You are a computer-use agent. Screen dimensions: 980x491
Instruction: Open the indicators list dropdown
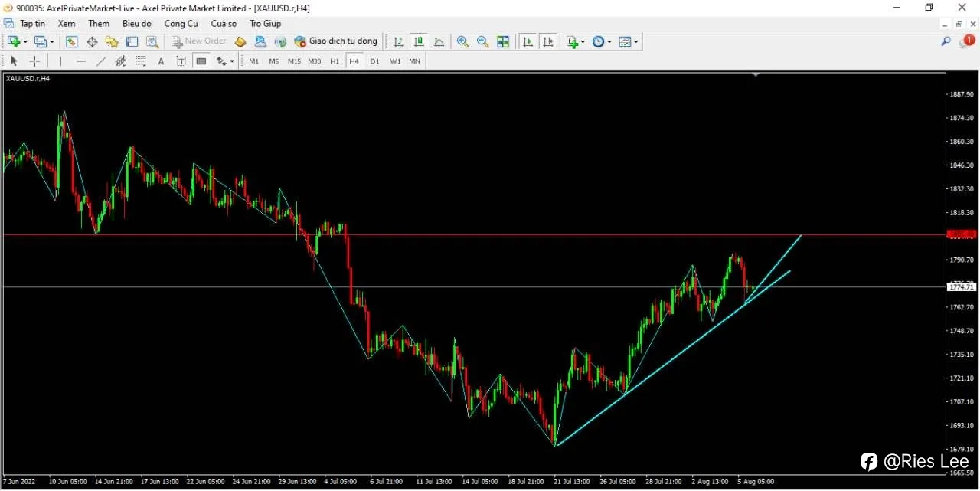coord(583,41)
